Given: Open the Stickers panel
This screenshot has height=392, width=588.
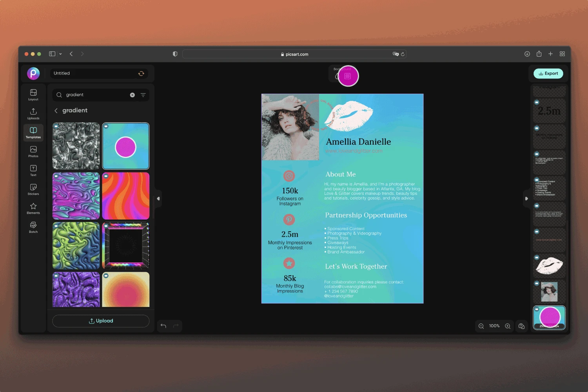Looking at the screenshot, I should 33,189.
